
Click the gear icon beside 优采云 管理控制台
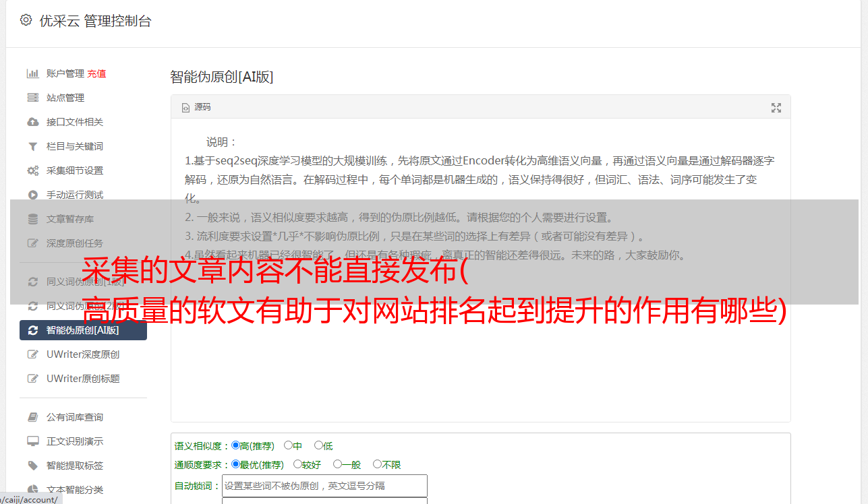tap(26, 20)
